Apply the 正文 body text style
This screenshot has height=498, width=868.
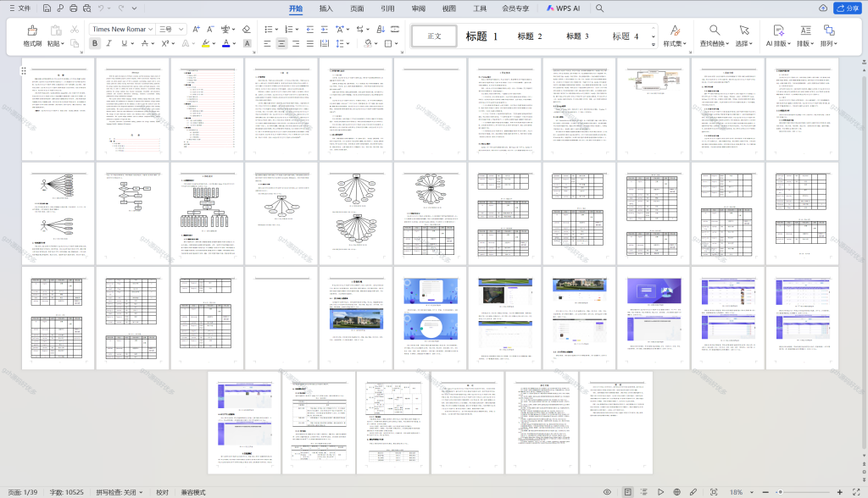435,36
